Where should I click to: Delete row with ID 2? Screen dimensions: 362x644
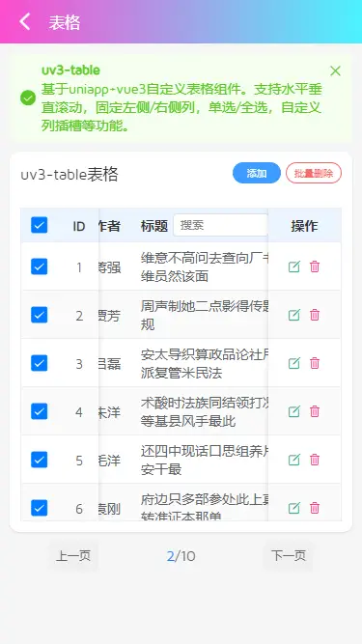pyautogui.click(x=315, y=315)
